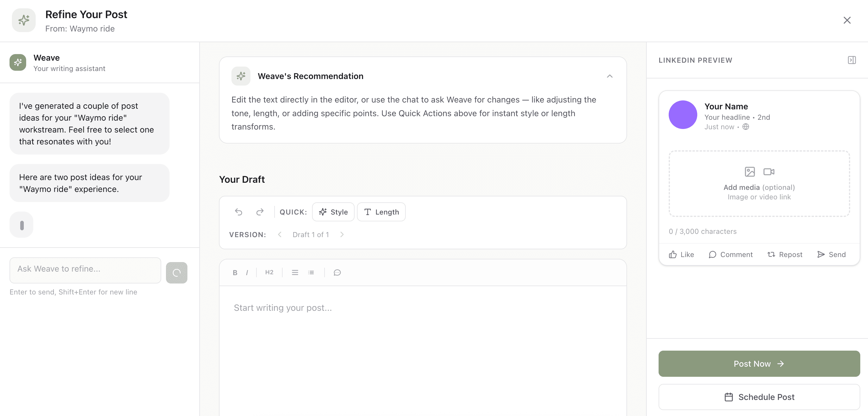The height and width of the screenshot is (416, 868).
Task: Open Schedule Post
Action: [x=759, y=397]
